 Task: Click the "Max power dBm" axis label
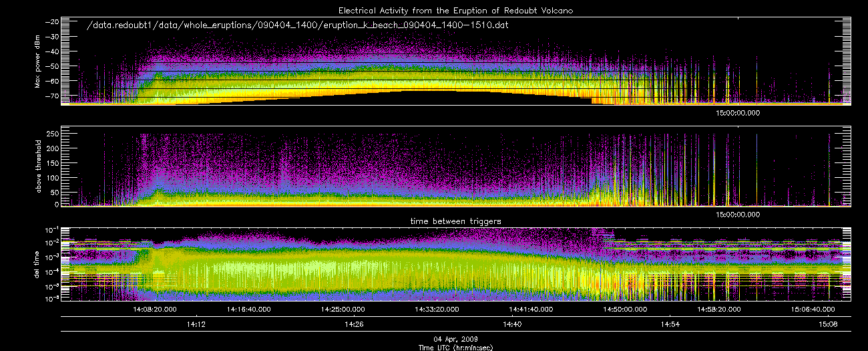point(38,62)
